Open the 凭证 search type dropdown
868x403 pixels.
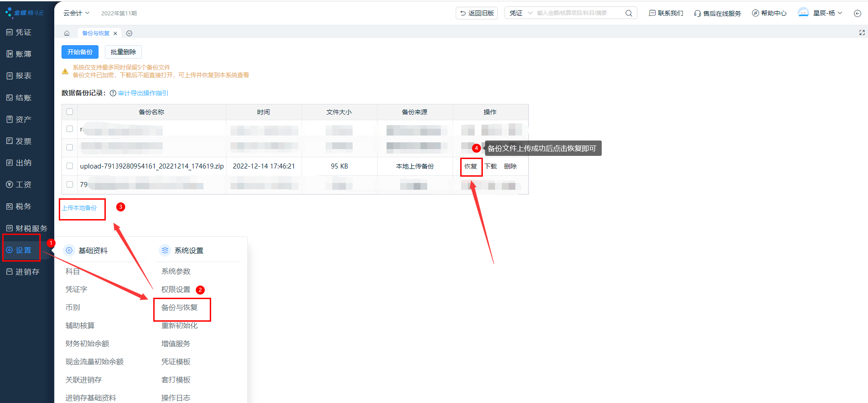[521, 13]
